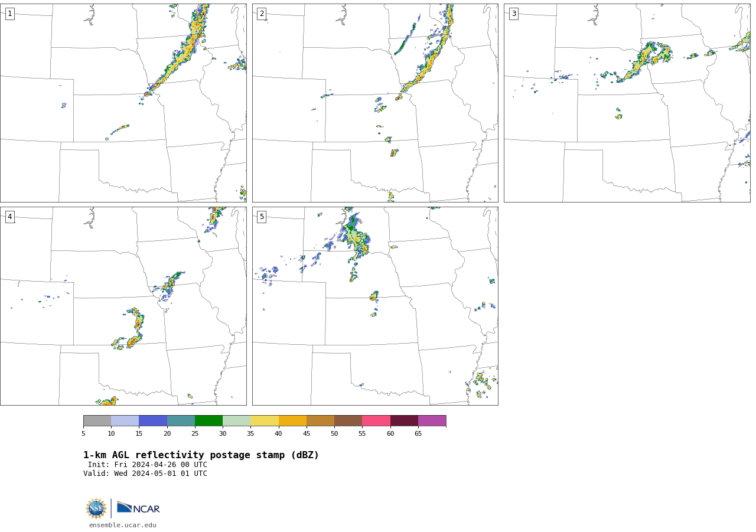Click the panel number 4 label box
The width and height of the screenshot is (756, 532).
(x=9, y=217)
